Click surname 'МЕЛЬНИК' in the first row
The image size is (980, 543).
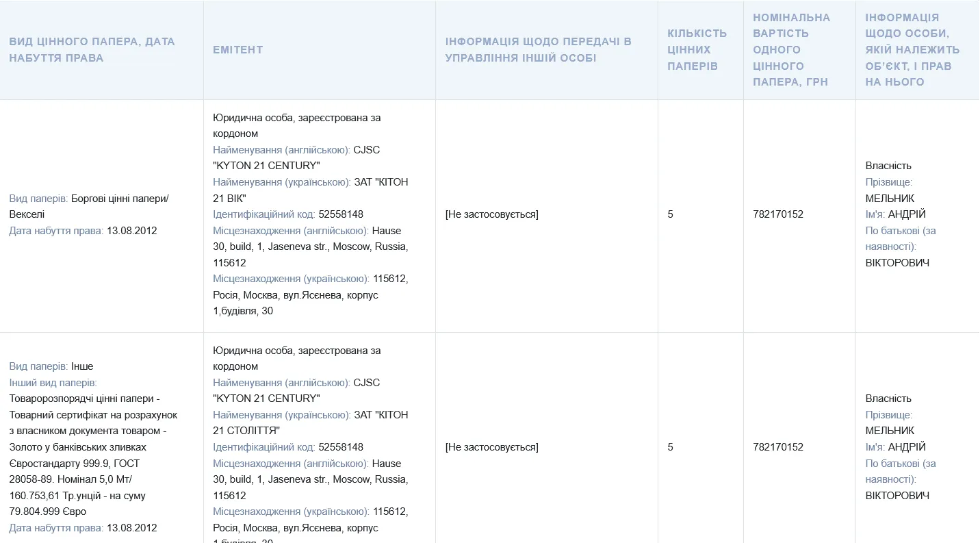[890, 199]
